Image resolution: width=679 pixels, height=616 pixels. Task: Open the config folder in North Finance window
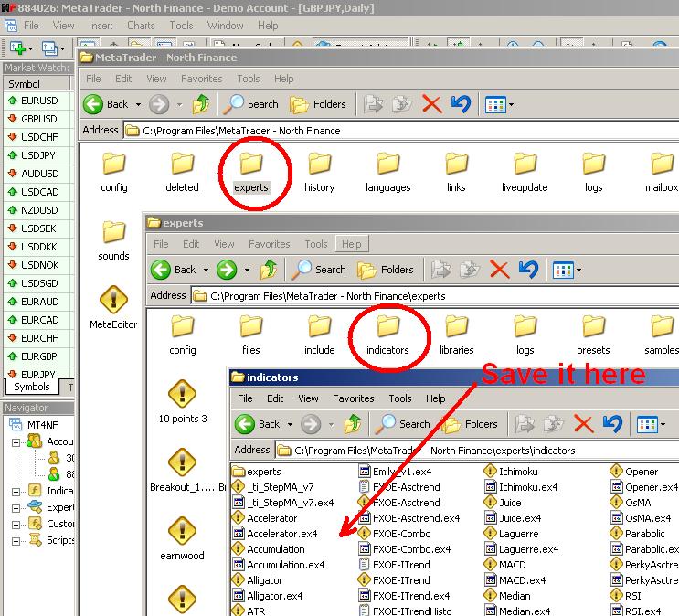coord(114,174)
